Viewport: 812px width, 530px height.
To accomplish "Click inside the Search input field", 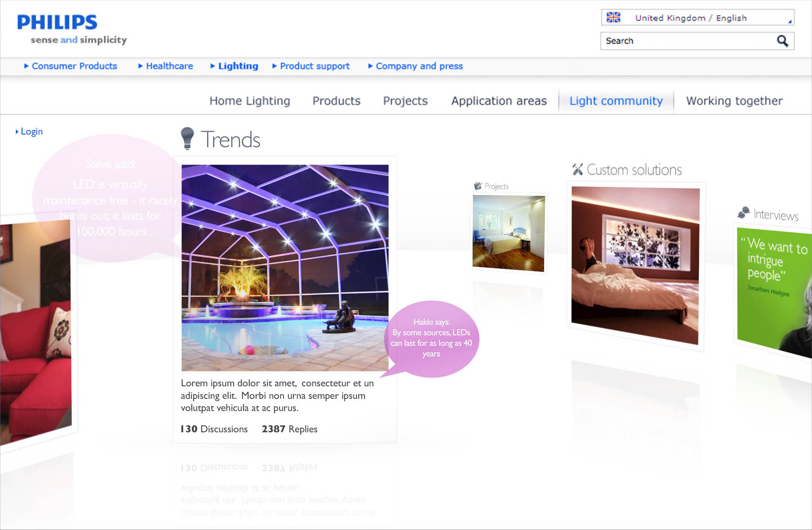I will [x=685, y=41].
